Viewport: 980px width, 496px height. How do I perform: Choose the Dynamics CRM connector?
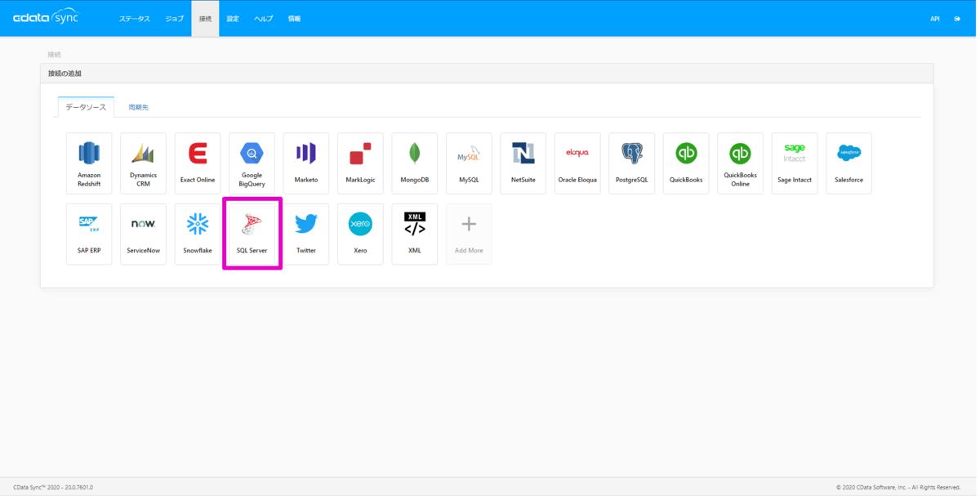point(143,163)
